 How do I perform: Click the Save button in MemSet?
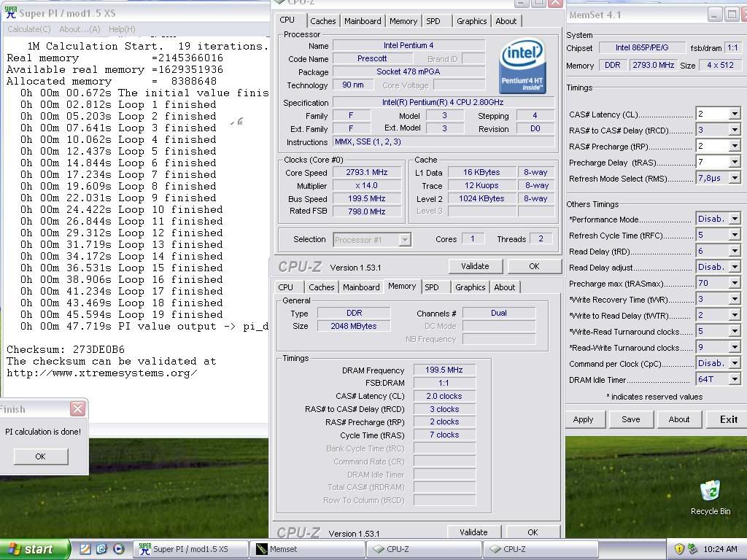(x=631, y=419)
